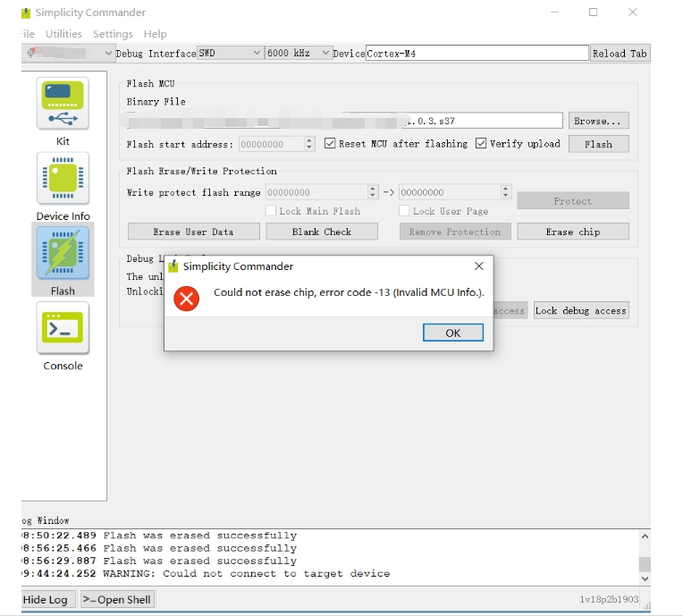This screenshot has width=683, height=616.
Task: Click the Open Shell button
Action: (117, 600)
